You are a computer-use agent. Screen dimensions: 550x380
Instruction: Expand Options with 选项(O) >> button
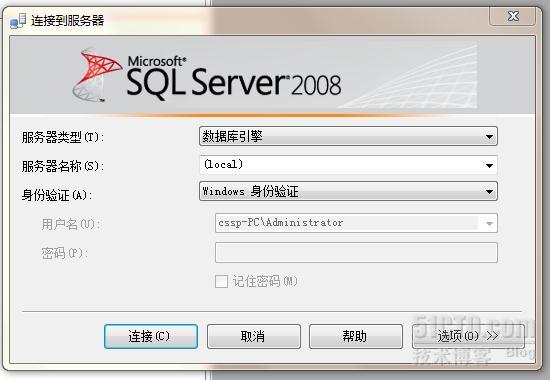[x=468, y=336]
